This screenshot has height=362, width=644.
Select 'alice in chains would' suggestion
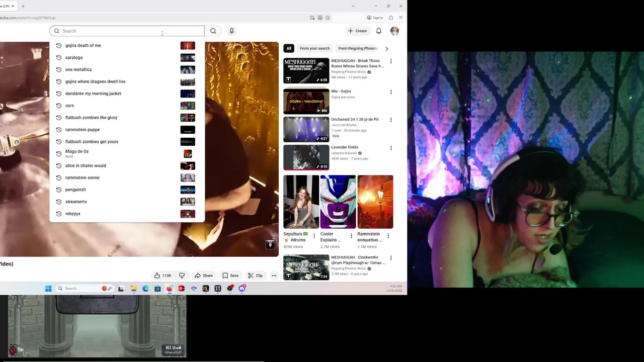[127, 165]
